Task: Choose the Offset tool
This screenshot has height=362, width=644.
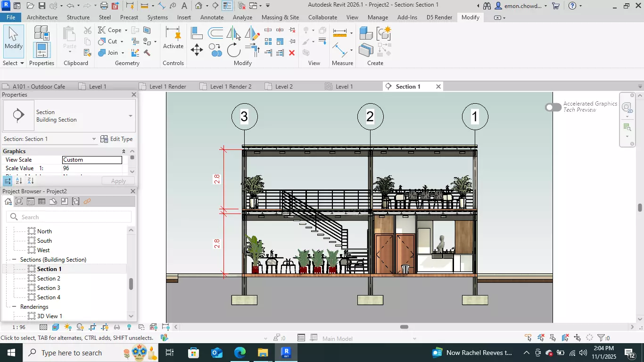Action: [215, 33]
